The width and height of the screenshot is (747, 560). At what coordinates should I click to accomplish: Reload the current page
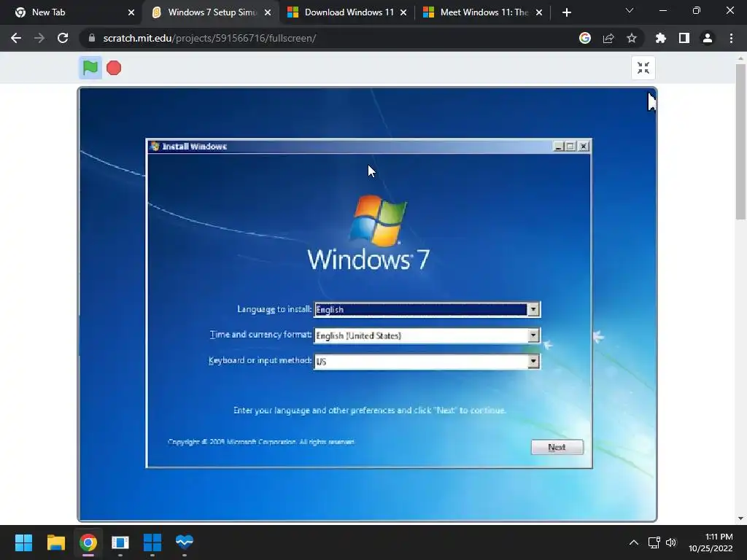(x=63, y=38)
